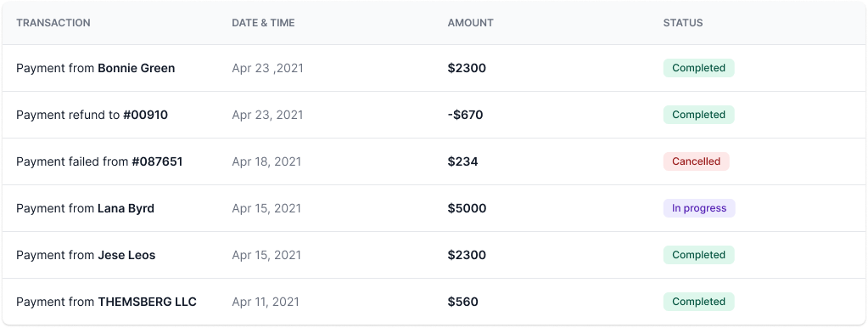Click Completed badge for Bonnie Green payment
This screenshot has width=868, height=328.
point(698,68)
